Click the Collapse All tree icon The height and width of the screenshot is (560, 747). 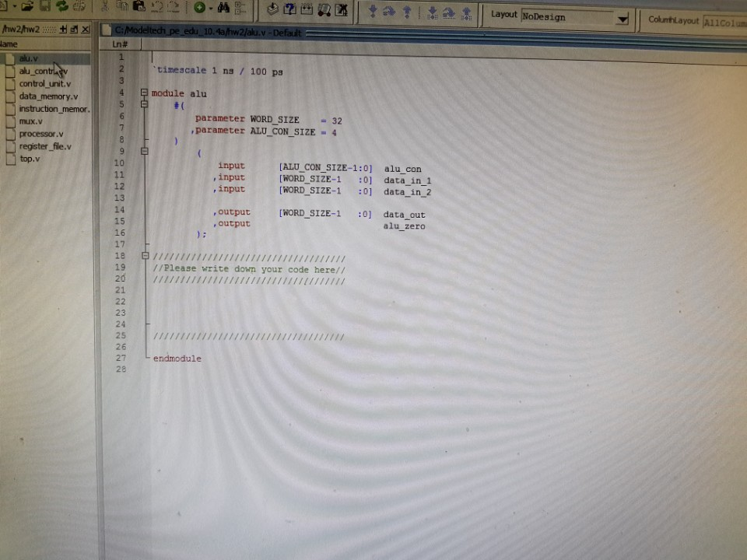tap(240, 8)
